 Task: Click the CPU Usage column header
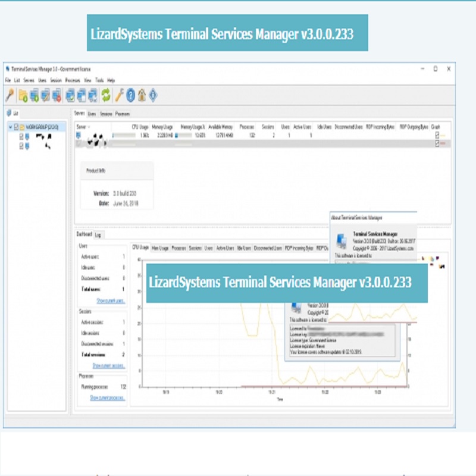tap(140, 127)
